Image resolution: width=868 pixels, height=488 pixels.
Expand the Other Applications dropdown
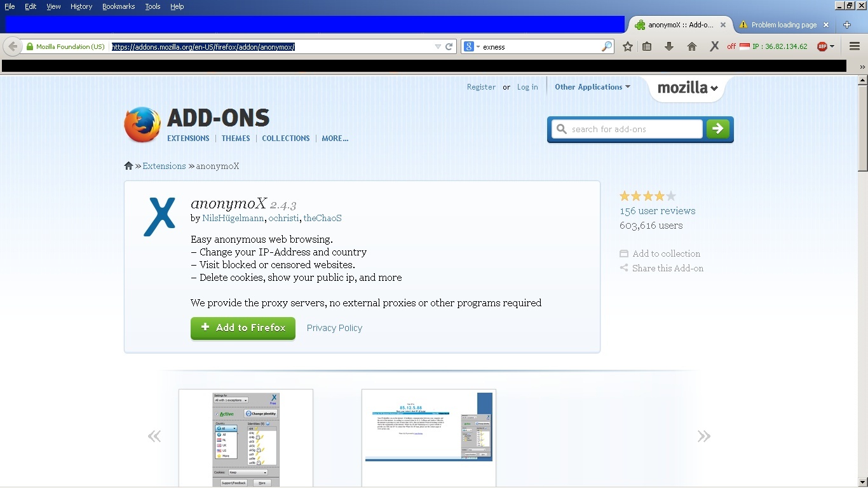click(592, 87)
